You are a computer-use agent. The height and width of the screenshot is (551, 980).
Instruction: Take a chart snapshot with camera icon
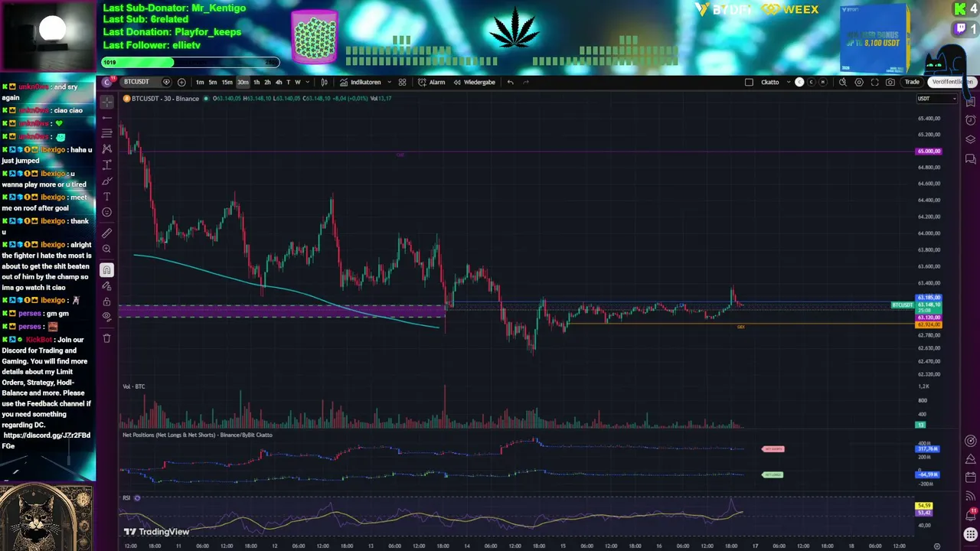[890, 82]
